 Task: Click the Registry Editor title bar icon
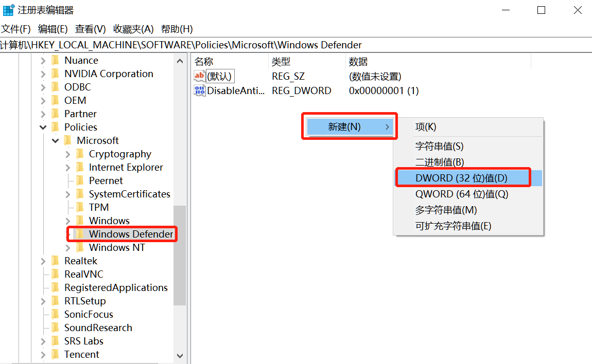coord(9,9)
